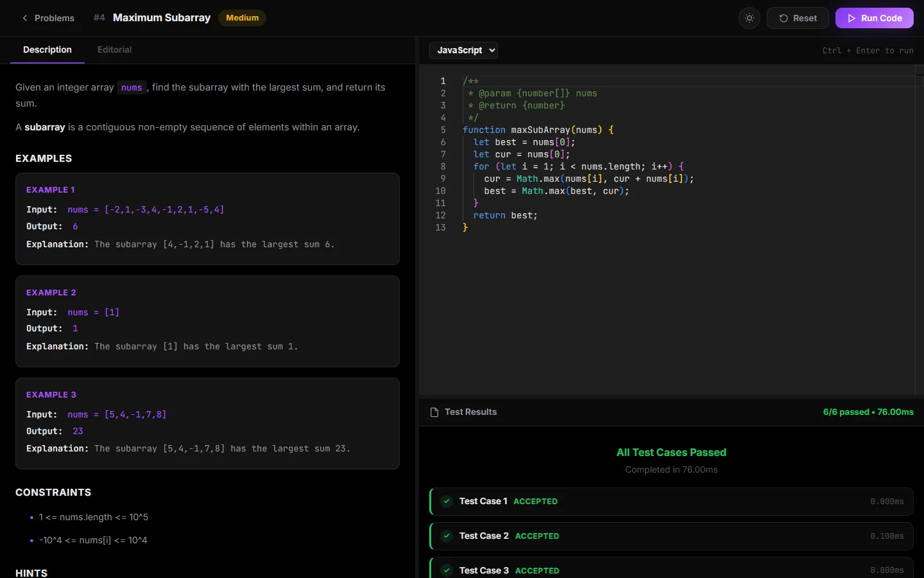Click the Example 3 output value 23
This screenshot has height=578, width=924.
(x=78, y=432)
